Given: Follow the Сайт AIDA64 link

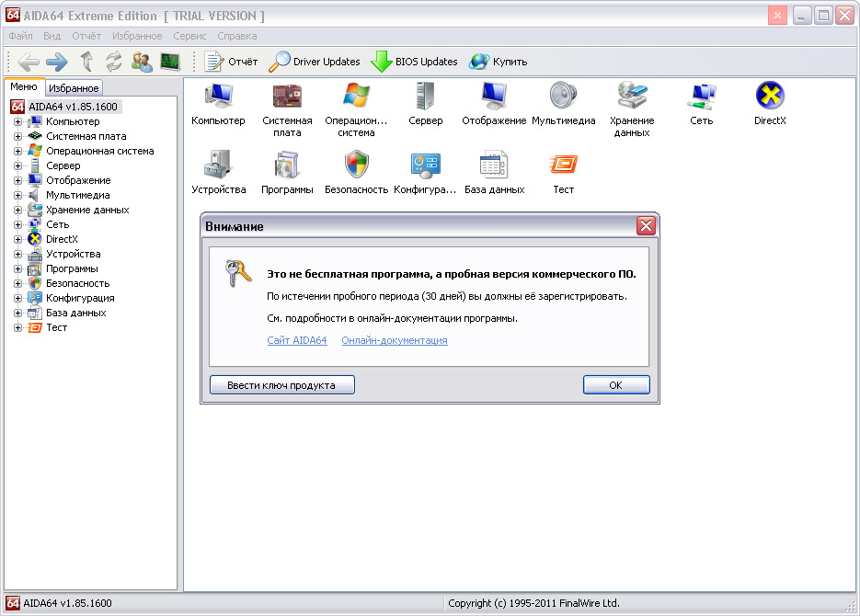Looking at the screenshot, I should (x=297, y=340).
